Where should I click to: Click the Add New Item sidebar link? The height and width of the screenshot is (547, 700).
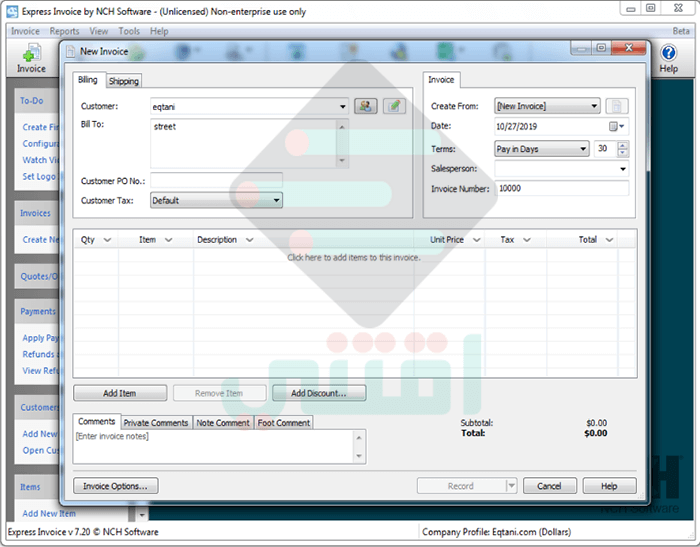tap(49, 514)
